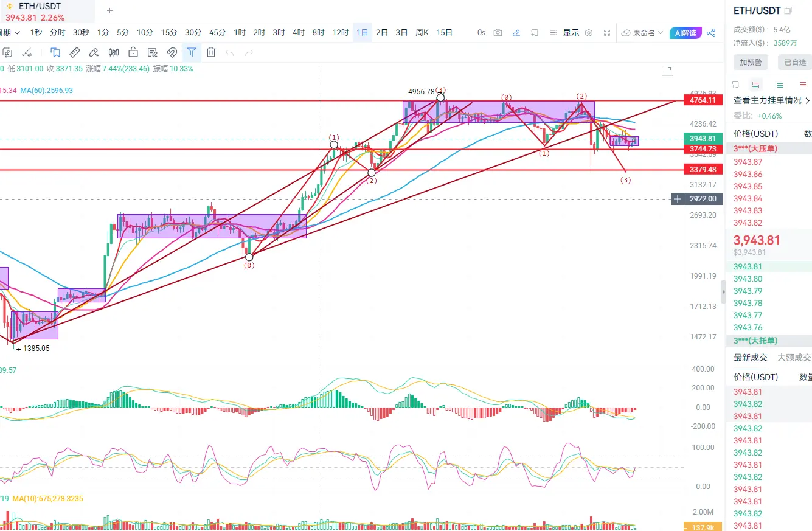The height and width of the screenshot is (531, 812).
Task: Take a chart snapshot with camera icon
Action: pyautogui.click(x=498, y=33)
